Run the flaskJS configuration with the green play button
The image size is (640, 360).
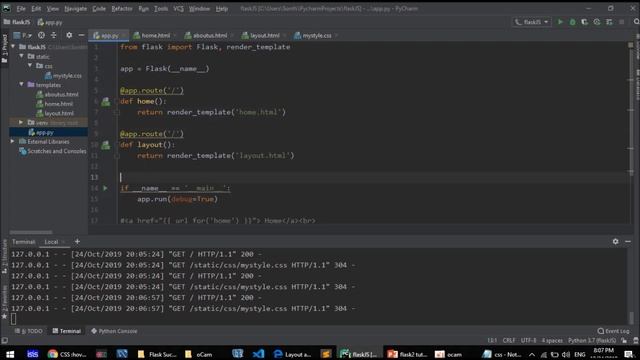coord(560,22)
